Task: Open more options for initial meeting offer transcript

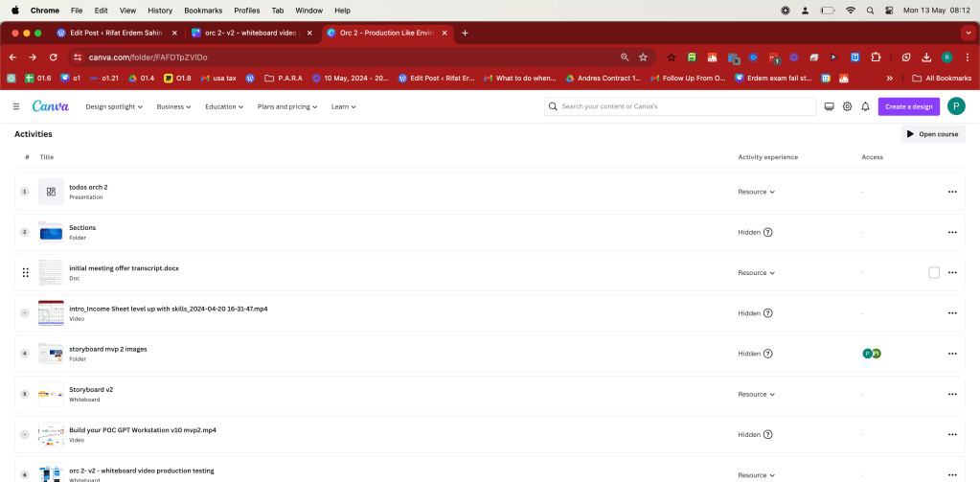Action: tap(952, 272)
